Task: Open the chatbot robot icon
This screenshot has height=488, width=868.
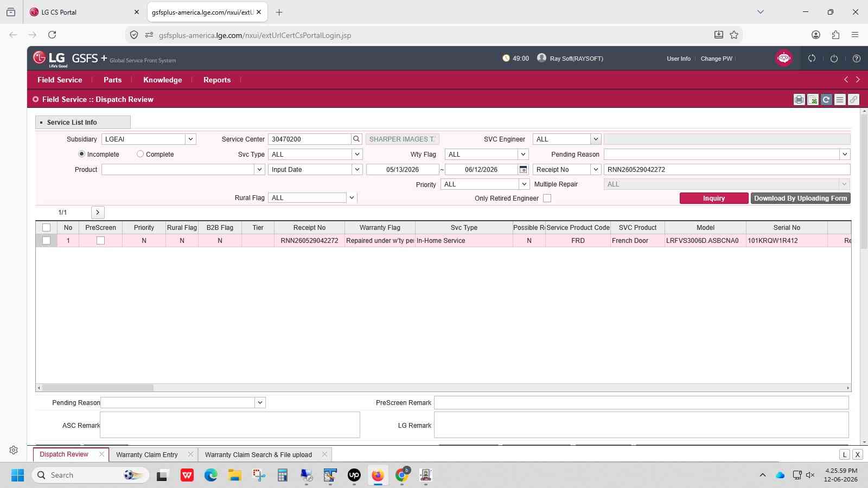Action: pos(783,58)
